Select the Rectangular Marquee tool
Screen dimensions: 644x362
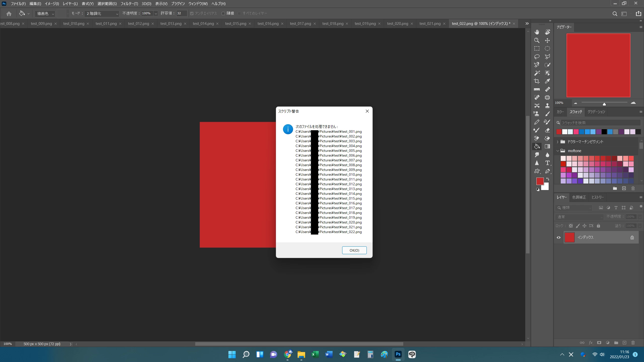coord(537,49)
